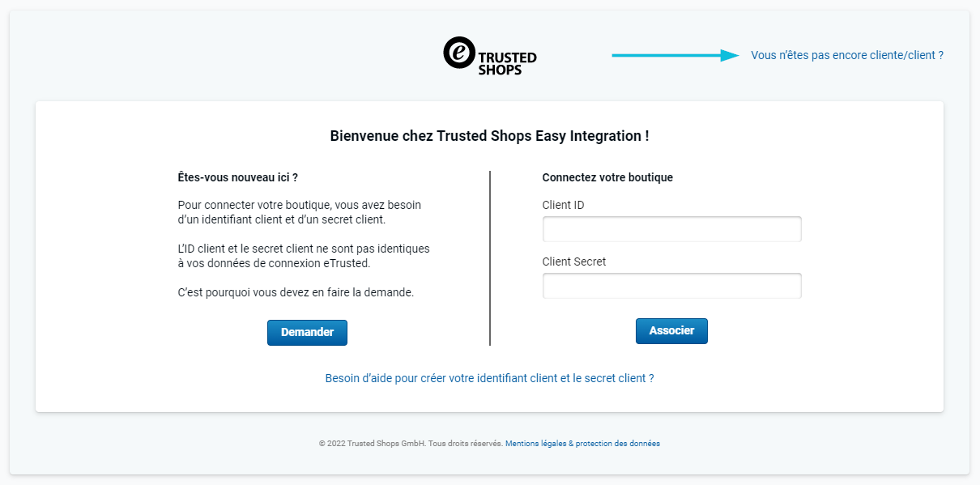Click the TRUSTED SHOPS wordmark text

point(507,64)
